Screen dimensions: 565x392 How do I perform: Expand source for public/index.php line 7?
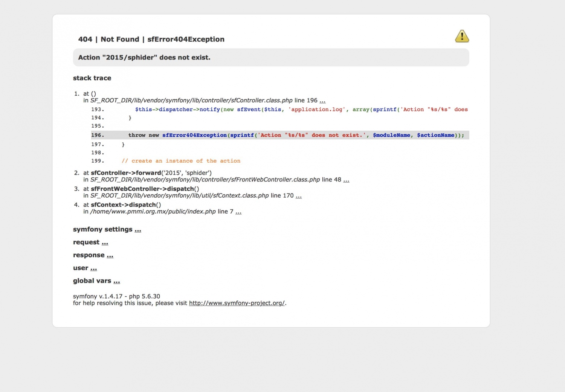238,212
